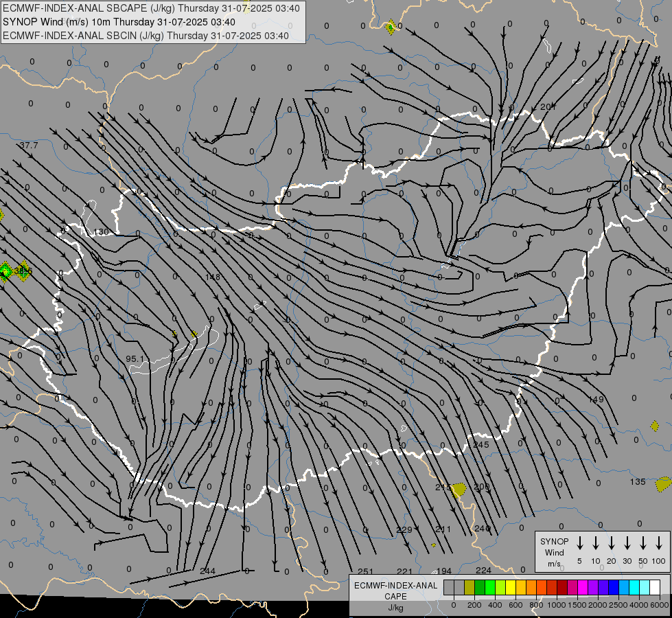The height and width of the screenshot is (618, 672).
Task: Select the pure blue swatch in the CAPE legend
Action: tap(614, 587)
